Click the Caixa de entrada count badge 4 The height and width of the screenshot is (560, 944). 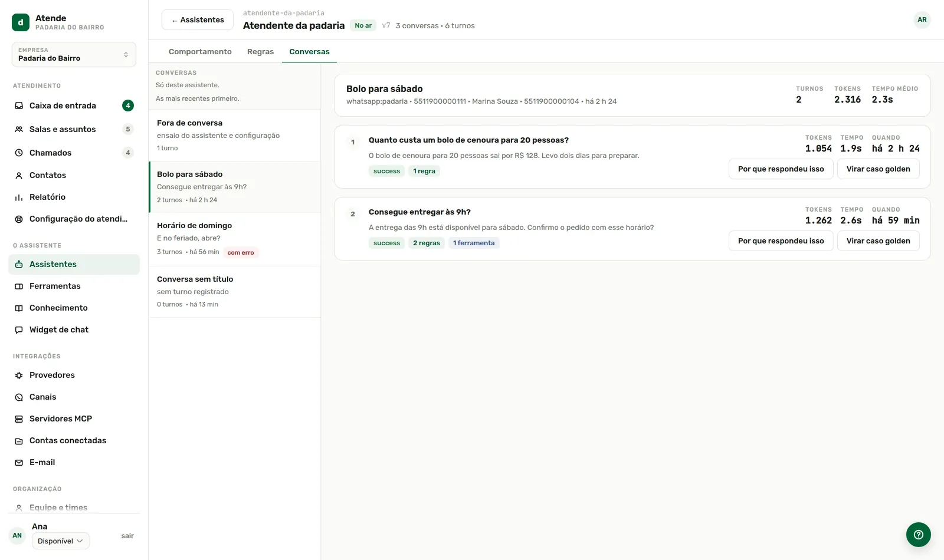pos(128,106)
